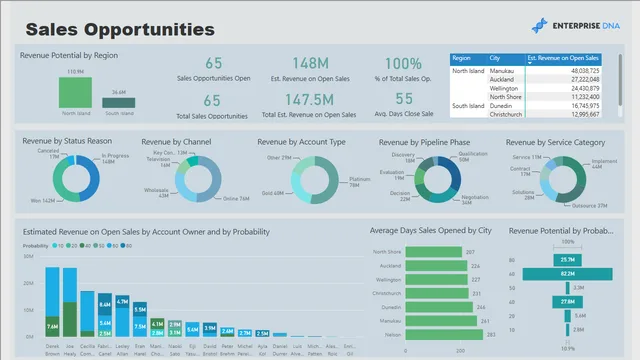Click the 100% of Total Sales Op. card

pyautogui.click(x=403, y=69)
